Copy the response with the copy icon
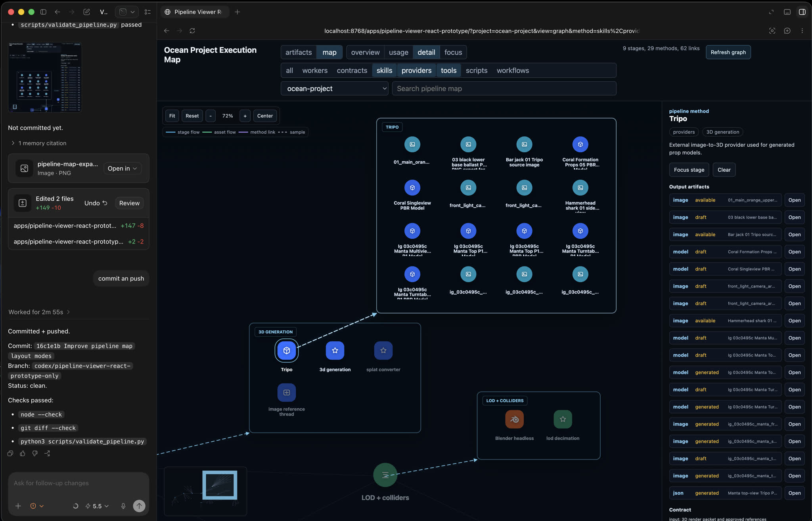The width and height of the screenshot is (812, 521). click(10, 453)
